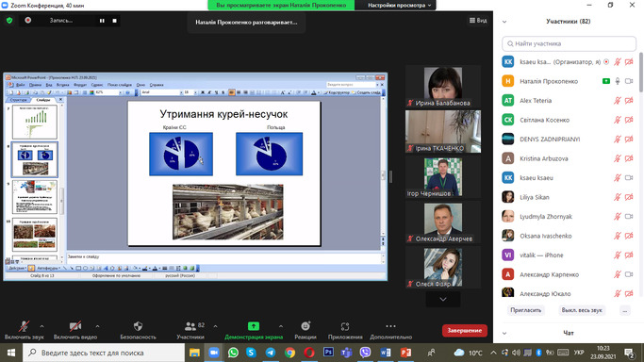644x362 pixels.
Task: Pause the recording
Action: [x=102, y=21]
